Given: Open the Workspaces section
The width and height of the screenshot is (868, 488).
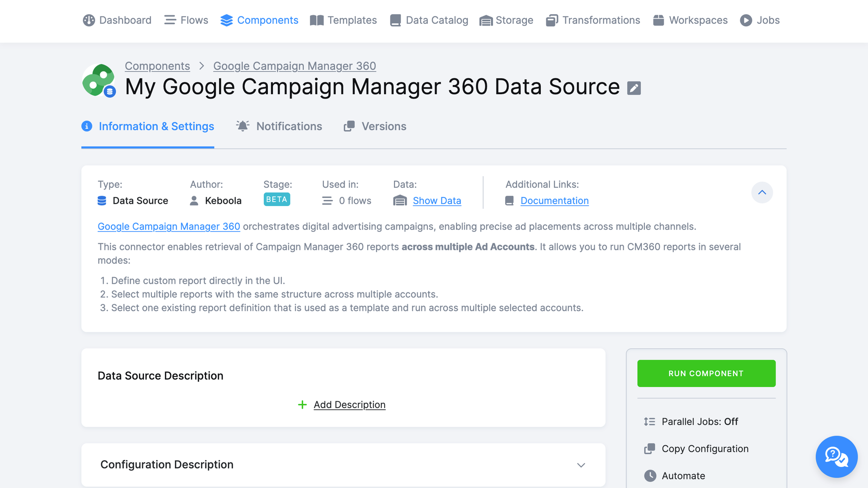Looking at the screenshot, I should pyautogui.click(x=690, y=20).
